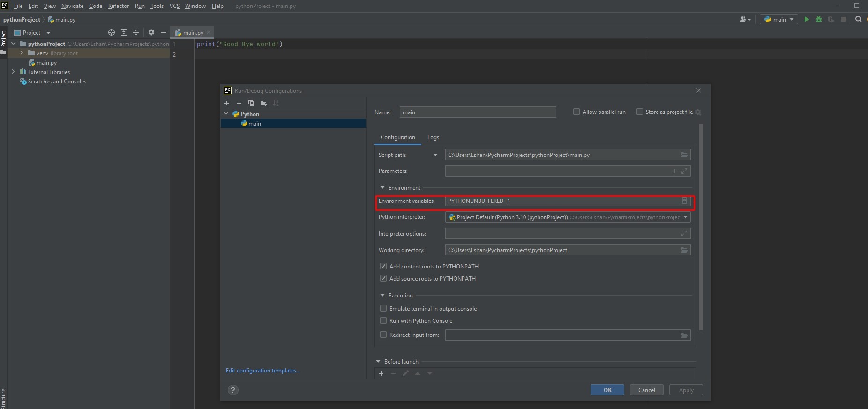The height and width of the screenshot is (409, 868).
Task: Remove the selected run configuration
Action: point(239,103)
